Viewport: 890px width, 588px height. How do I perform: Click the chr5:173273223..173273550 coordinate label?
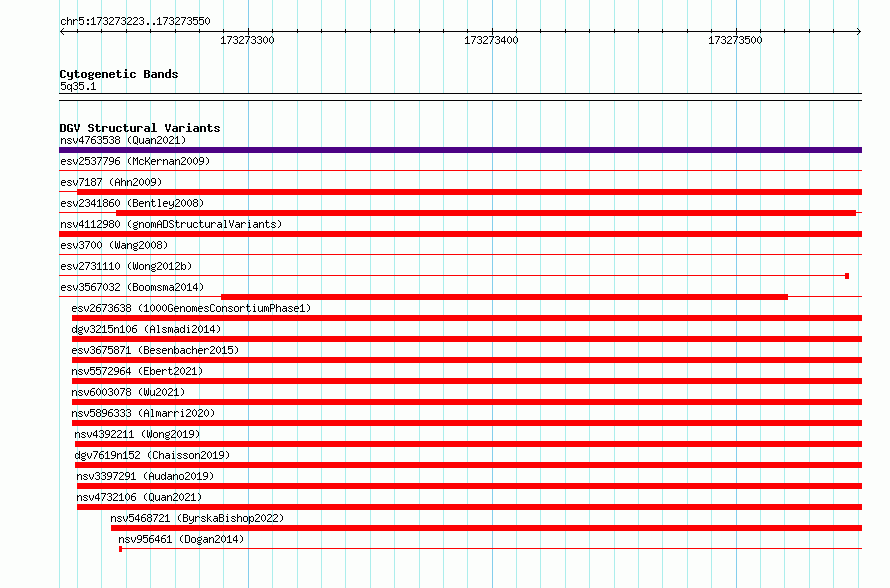[135, 21]
